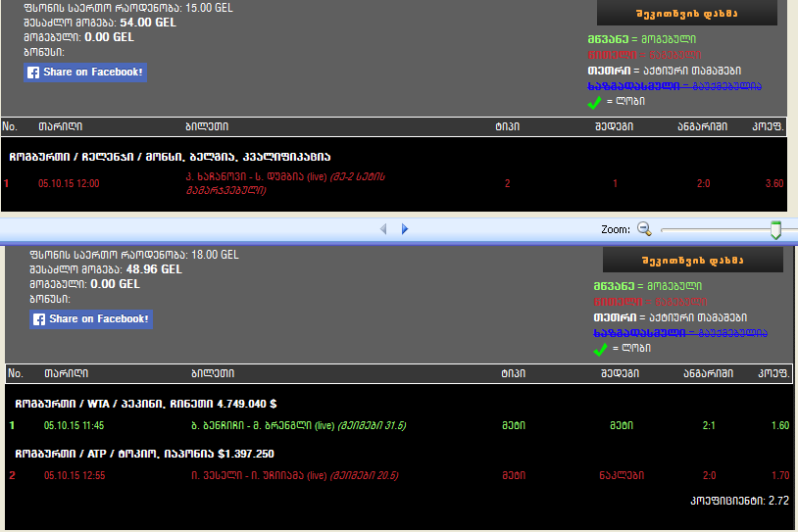Click the match text with (გეიმები 31.5)

coord(298,426)
